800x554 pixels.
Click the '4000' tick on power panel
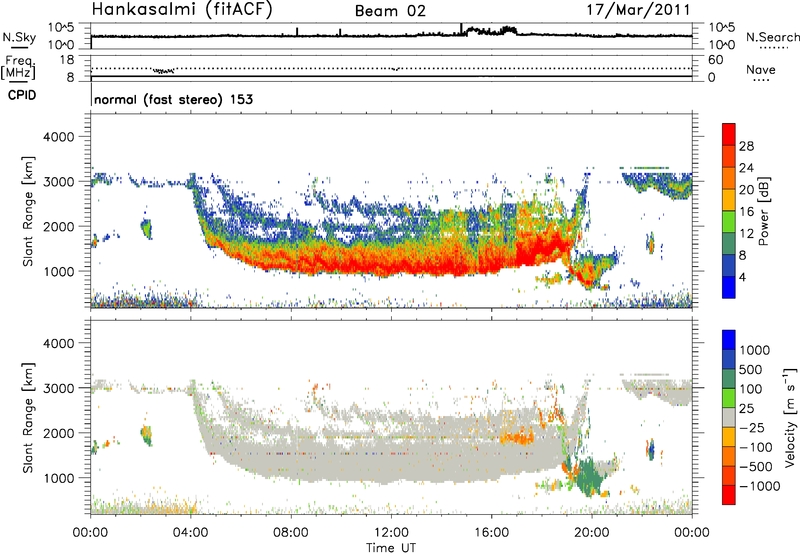(x=58, y=137)
